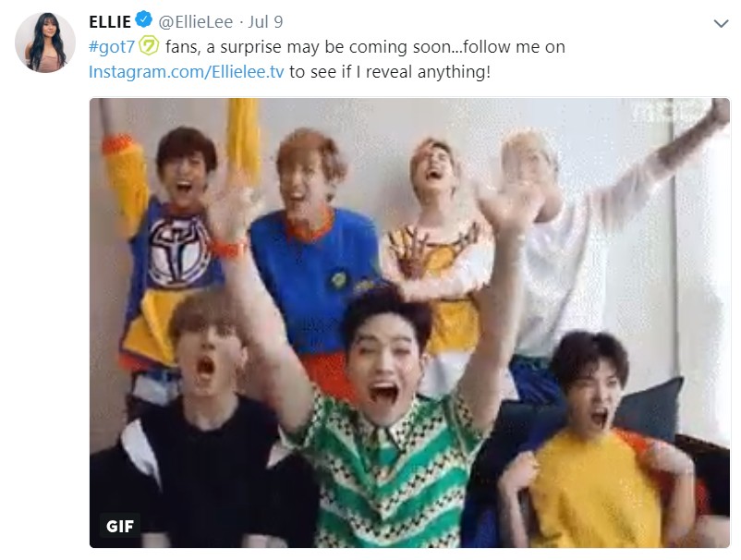Click the GIF badge on the media
The width and height of the screenshot is (741, 560).
point(119,526)
